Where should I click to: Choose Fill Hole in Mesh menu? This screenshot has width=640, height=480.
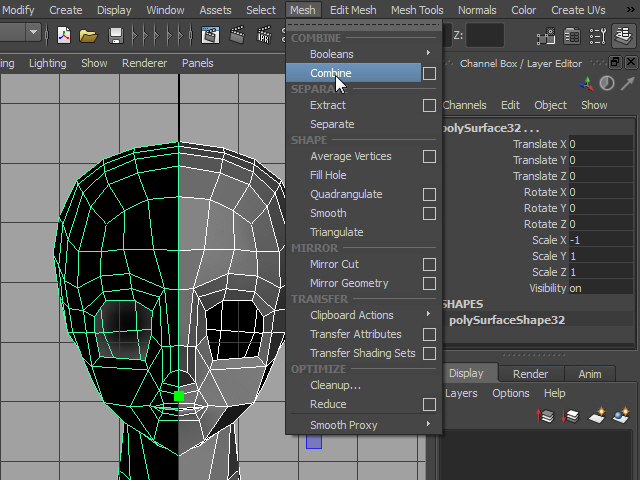pos(328,175)
